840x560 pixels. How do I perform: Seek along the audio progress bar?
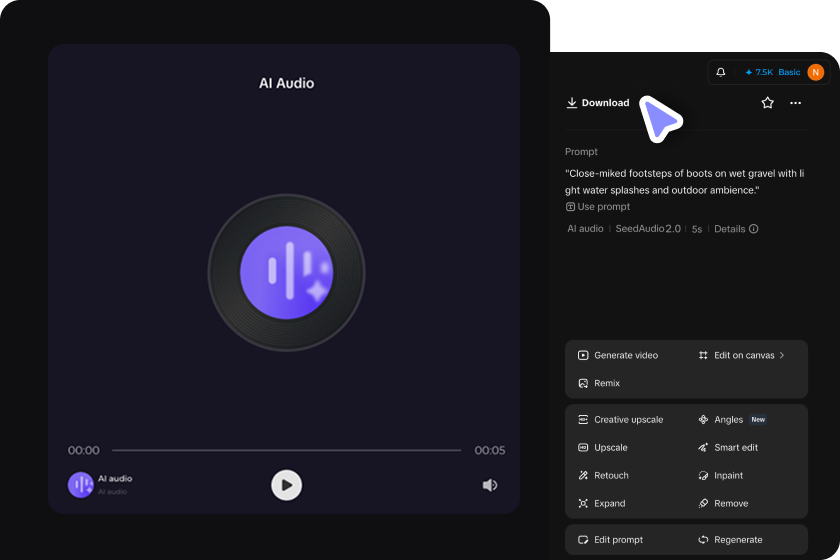coord(287,450)
